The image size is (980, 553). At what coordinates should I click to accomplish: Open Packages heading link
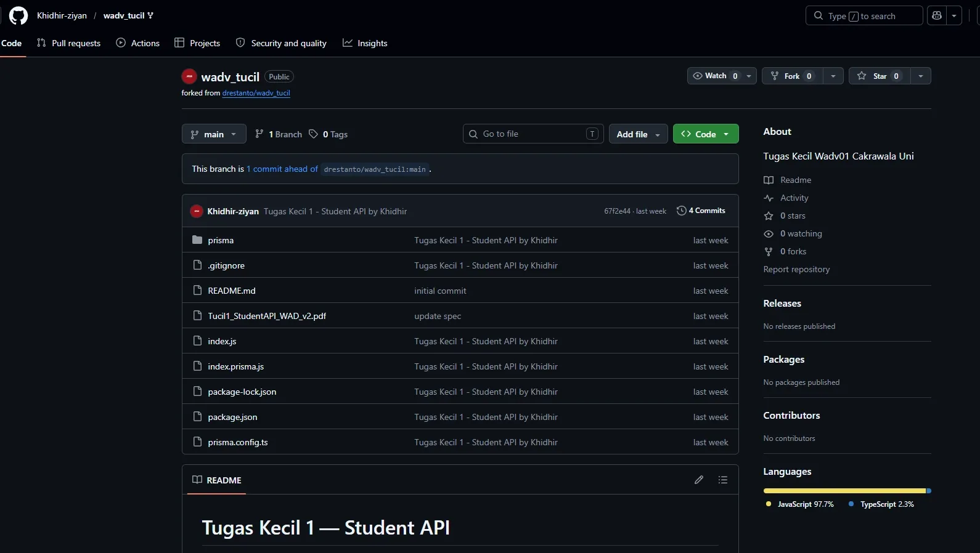coord(783,359)
